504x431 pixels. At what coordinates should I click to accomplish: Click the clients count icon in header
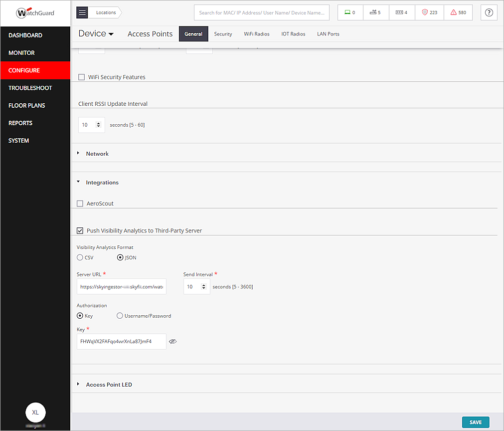click(350, 12)
